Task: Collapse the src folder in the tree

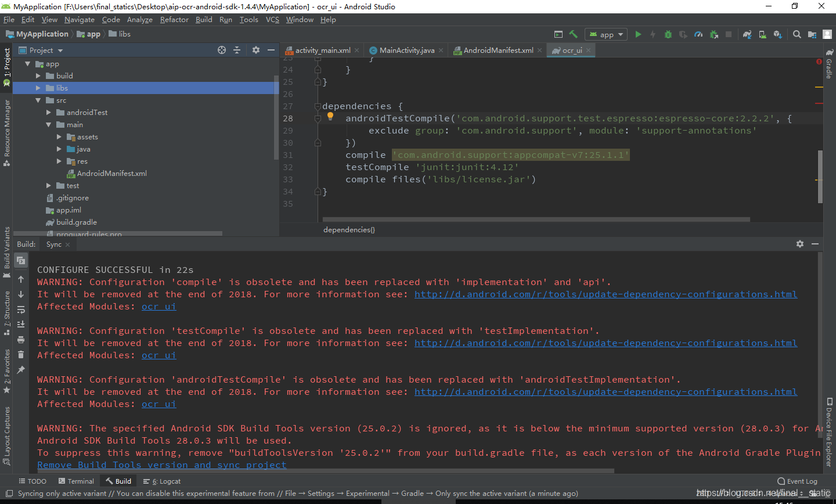Action: click(x=38, y=100)
